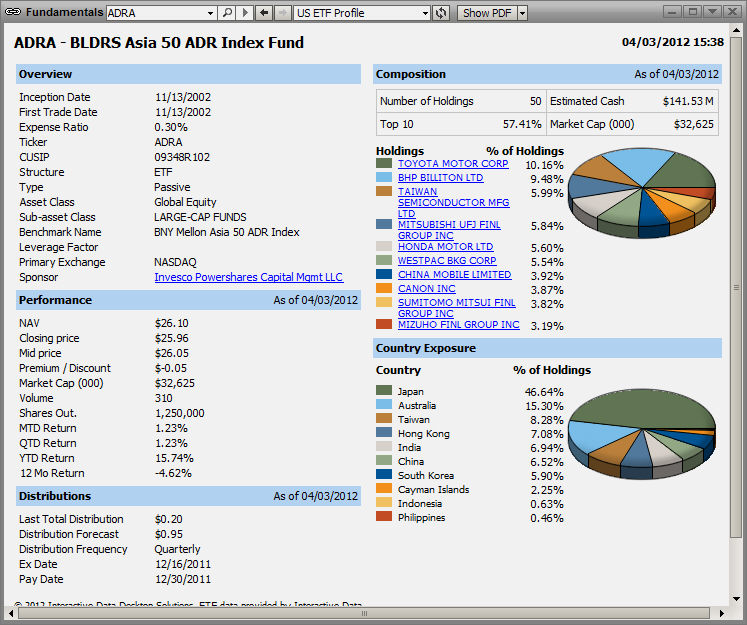
Task: Click the magnifier search icon after ticker field
Action: (x=228, y=12)
